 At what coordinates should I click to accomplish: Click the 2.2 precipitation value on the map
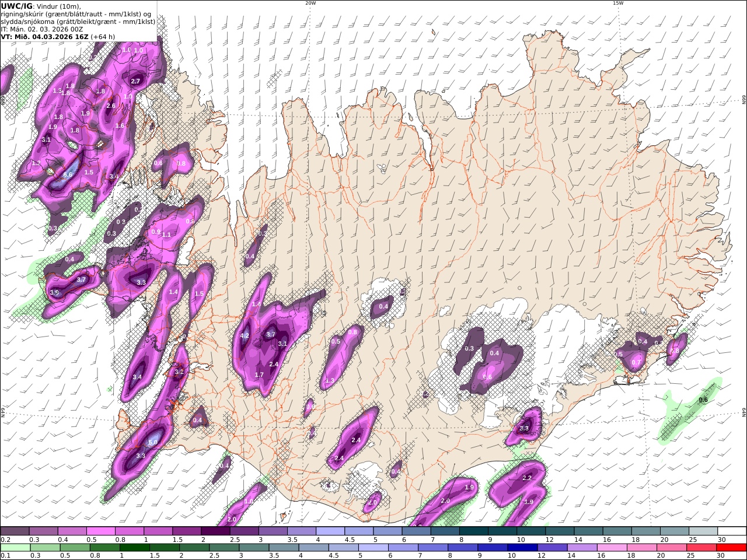[x=527, y=478]
